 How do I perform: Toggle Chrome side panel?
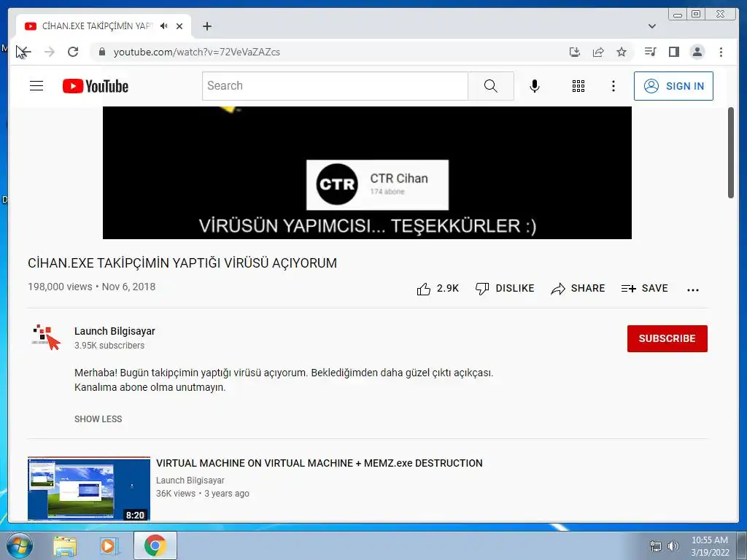673,52
